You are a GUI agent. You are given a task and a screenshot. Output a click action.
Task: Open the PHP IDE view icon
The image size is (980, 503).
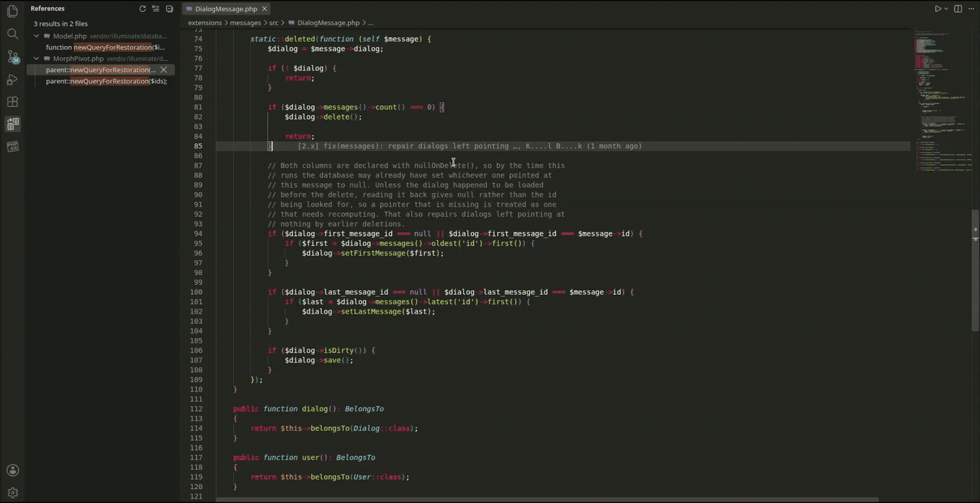pyautogui.click(x=12, y=146)
